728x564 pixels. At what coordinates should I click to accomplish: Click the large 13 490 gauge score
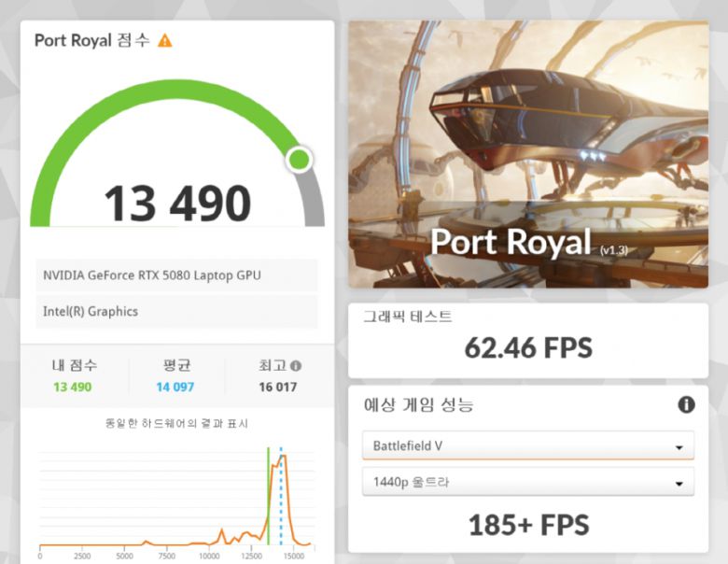(x=177, y=204)
